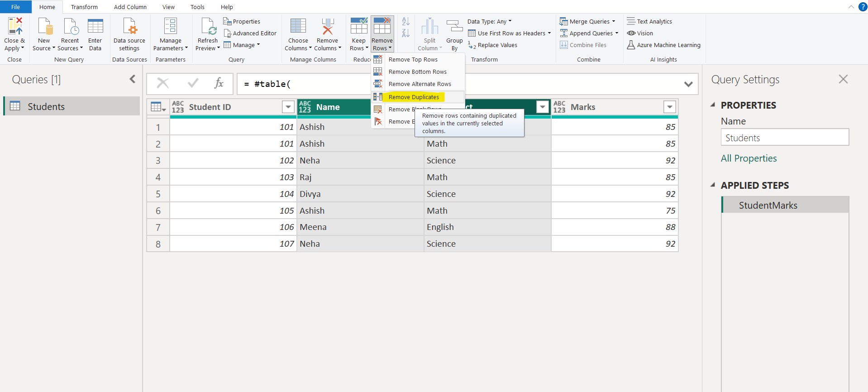Click the Refresh Preview icon
Screen dimensions: 868x392
click(208, 27)
